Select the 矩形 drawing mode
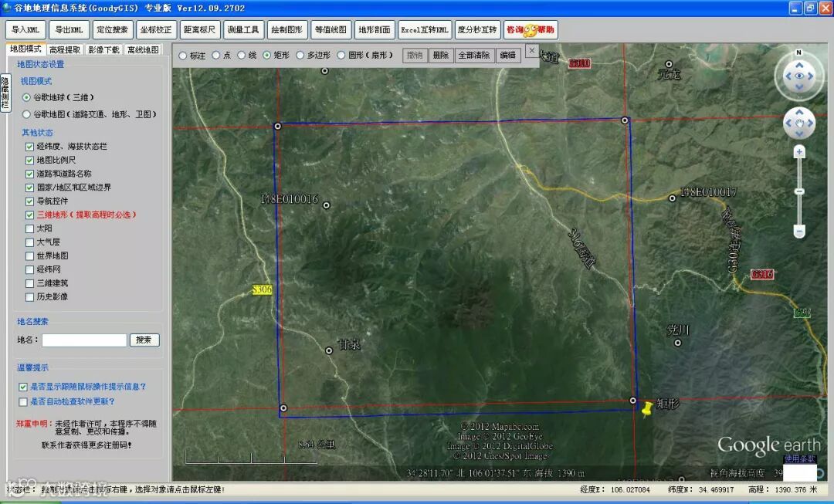This screenshot has width=834, height=504. [267, 55]
